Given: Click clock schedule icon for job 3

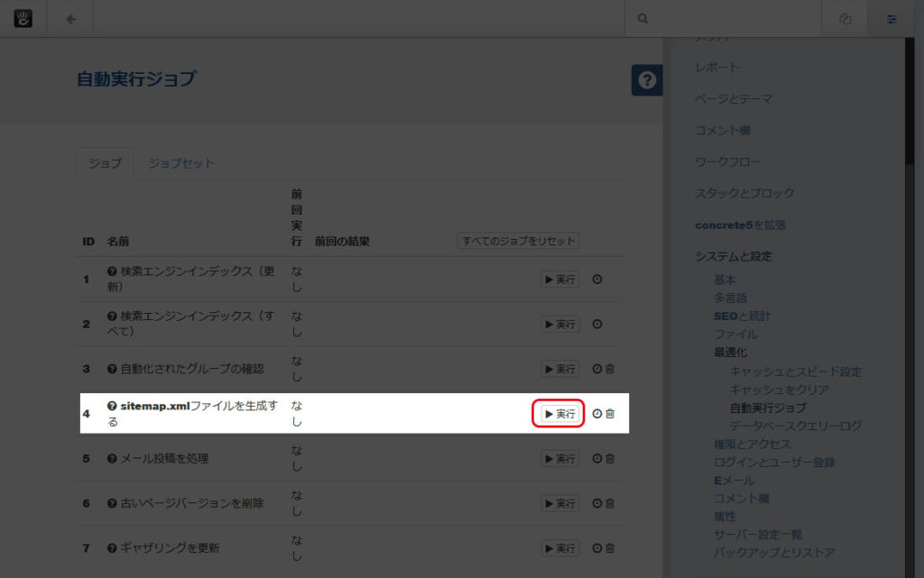Looking at the screenshot, I should (597, 369).
